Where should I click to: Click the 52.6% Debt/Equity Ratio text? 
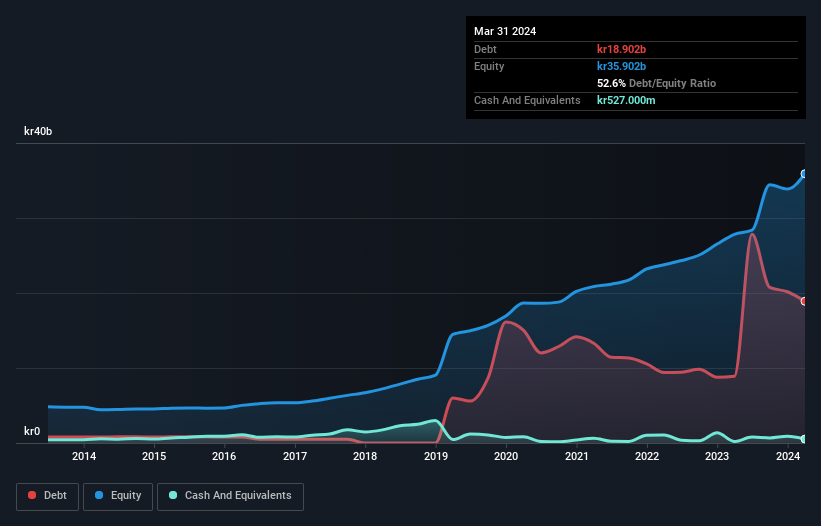point(657,83)
